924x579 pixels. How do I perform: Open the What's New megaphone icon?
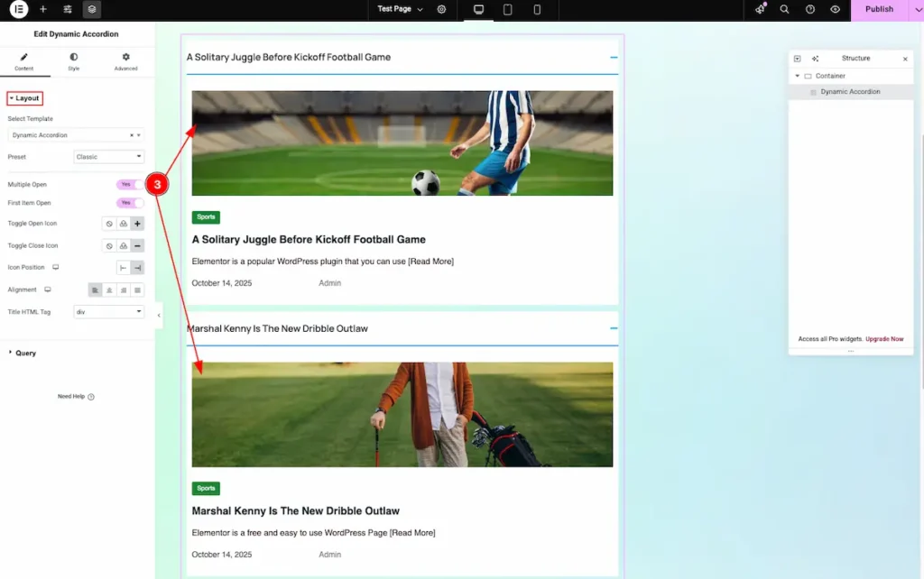tap(760, 9)
